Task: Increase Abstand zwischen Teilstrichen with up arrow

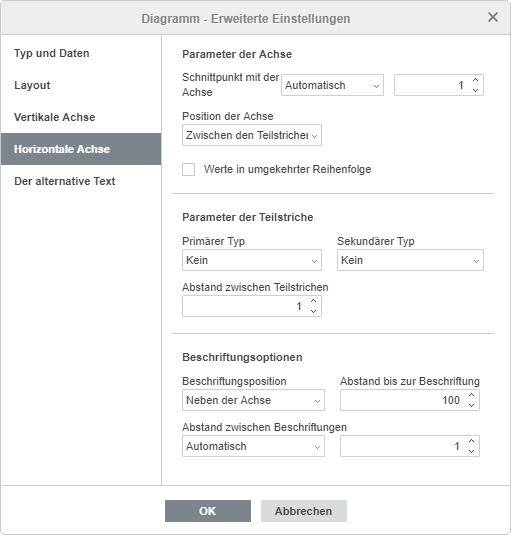Action: click(313, 301)
